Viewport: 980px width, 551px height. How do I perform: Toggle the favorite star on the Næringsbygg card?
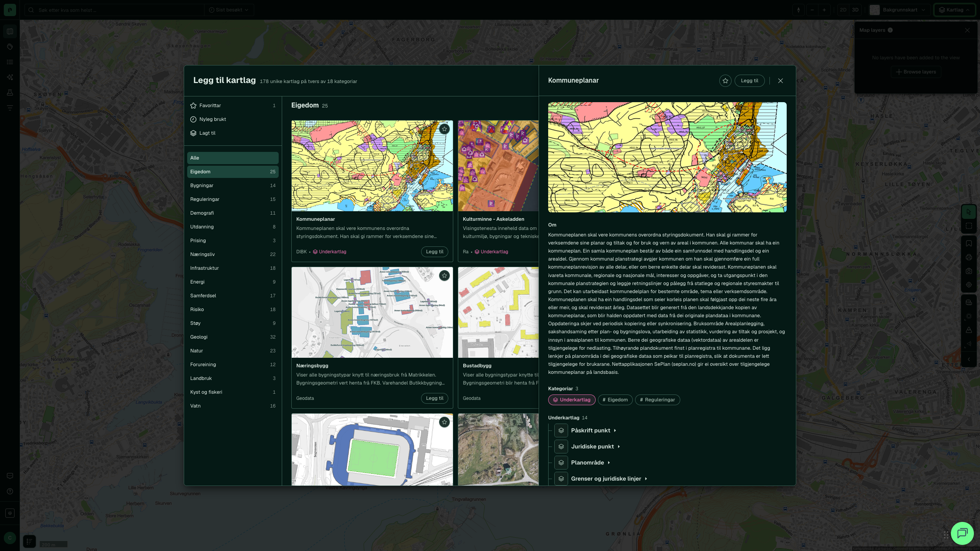(x=444, y=275)
